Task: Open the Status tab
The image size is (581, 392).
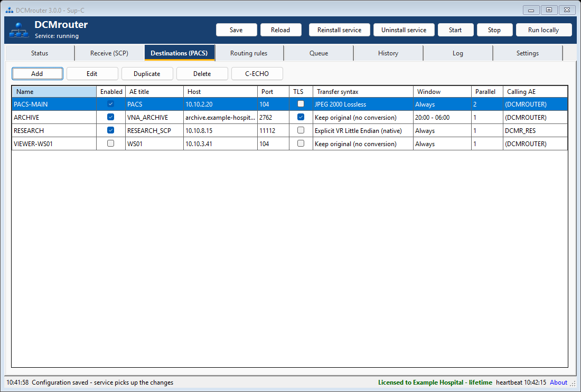Action: (40, 53)
